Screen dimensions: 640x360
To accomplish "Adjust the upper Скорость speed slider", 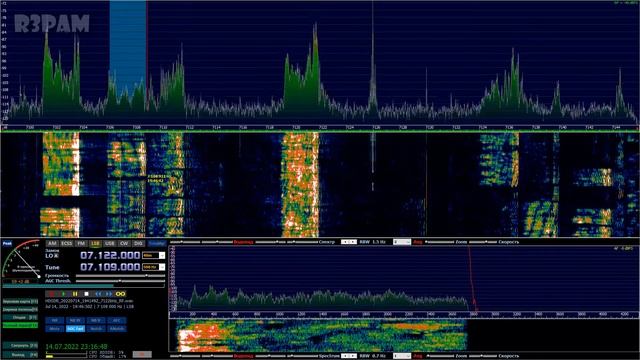I will (x=484, y=242).
